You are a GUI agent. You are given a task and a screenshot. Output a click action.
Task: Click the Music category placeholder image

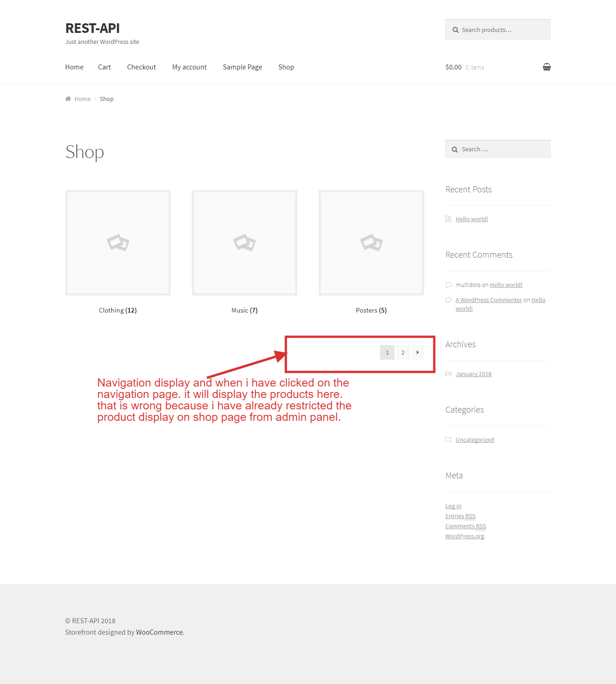pyautogui.click(x=244, y=243)
